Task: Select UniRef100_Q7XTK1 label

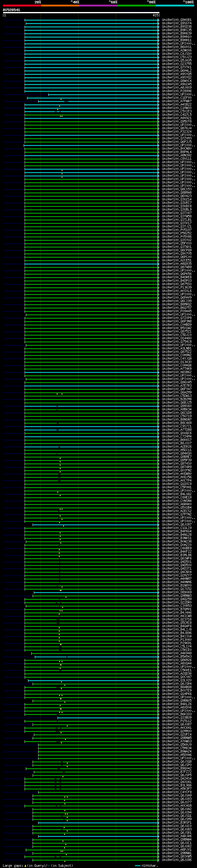Action: pyautogui.click(x=176, y=67)
